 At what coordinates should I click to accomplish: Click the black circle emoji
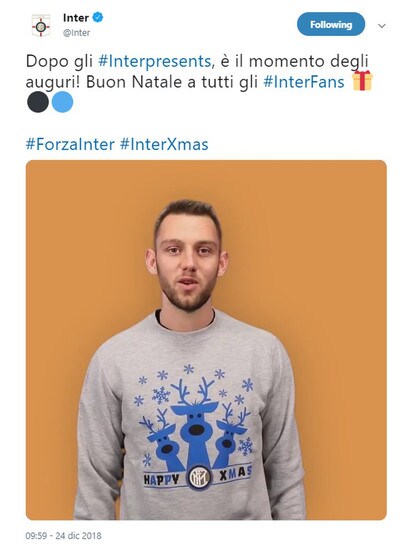pyautogui.click(x=38, y=102)
